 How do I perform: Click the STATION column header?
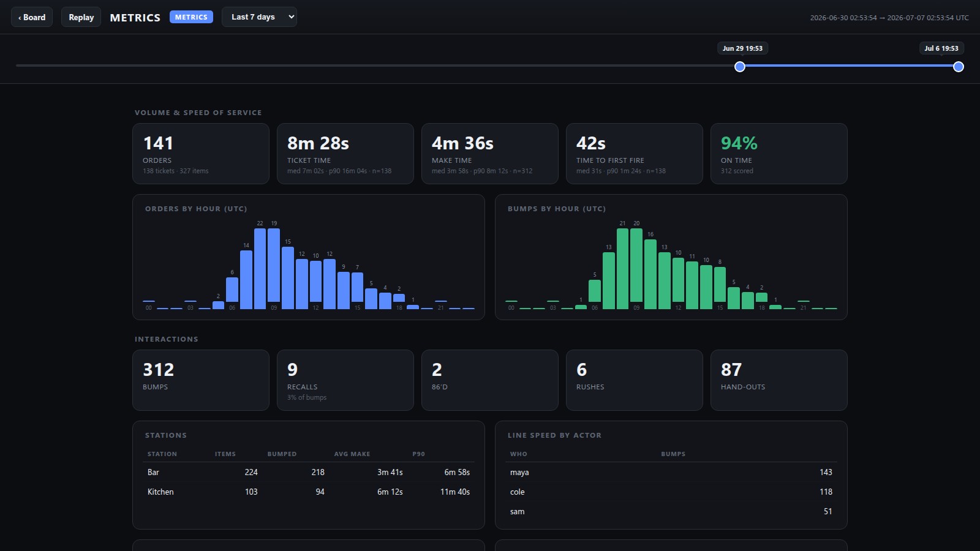162,454
